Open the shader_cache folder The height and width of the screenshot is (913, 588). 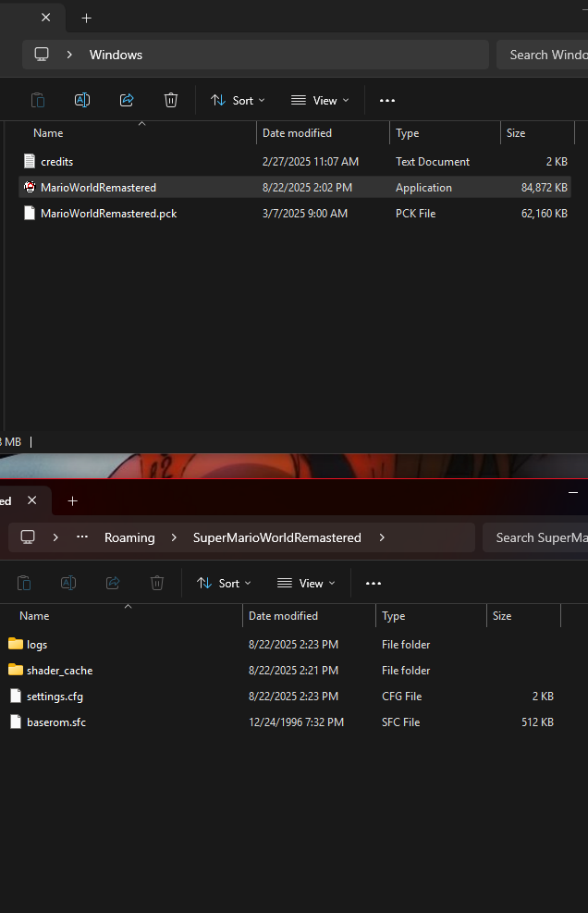(59, 670)
